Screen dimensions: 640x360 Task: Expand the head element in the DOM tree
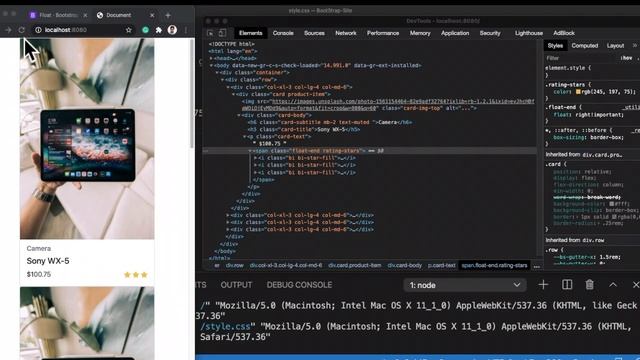tap(211, 58)
